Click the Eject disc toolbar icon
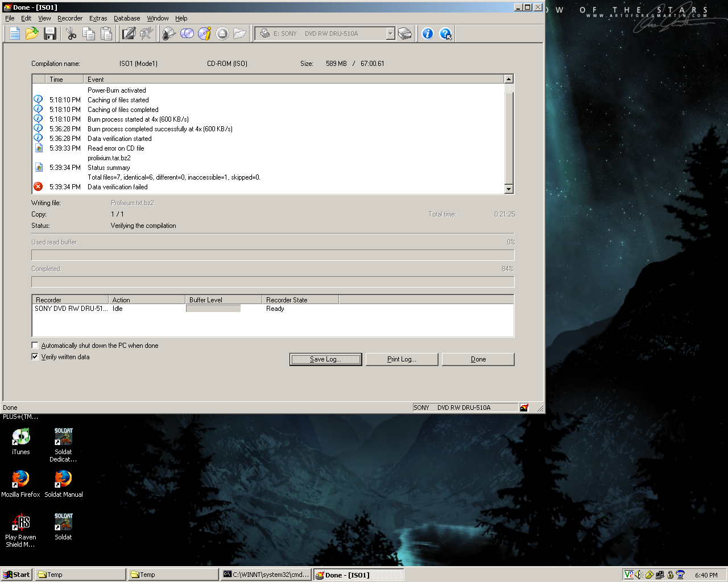The image size is (728, 582). tap(222, 34)
